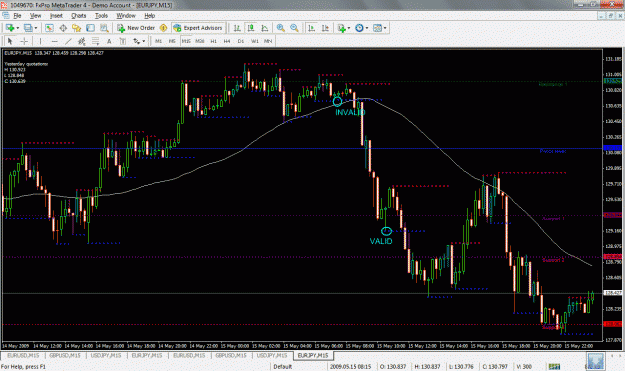
Task: Click the '2009.05.15 08:15' status bar time
Action: point(350,366)
